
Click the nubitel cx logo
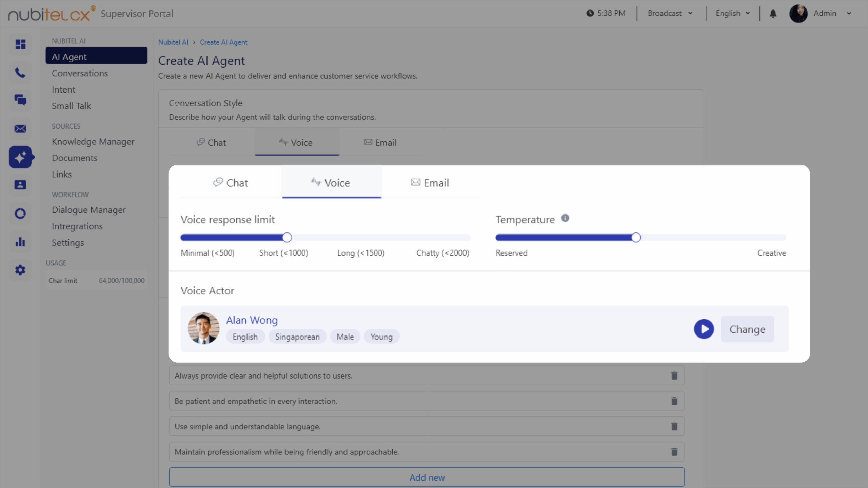pyautogui.click(x=52, y=14)
